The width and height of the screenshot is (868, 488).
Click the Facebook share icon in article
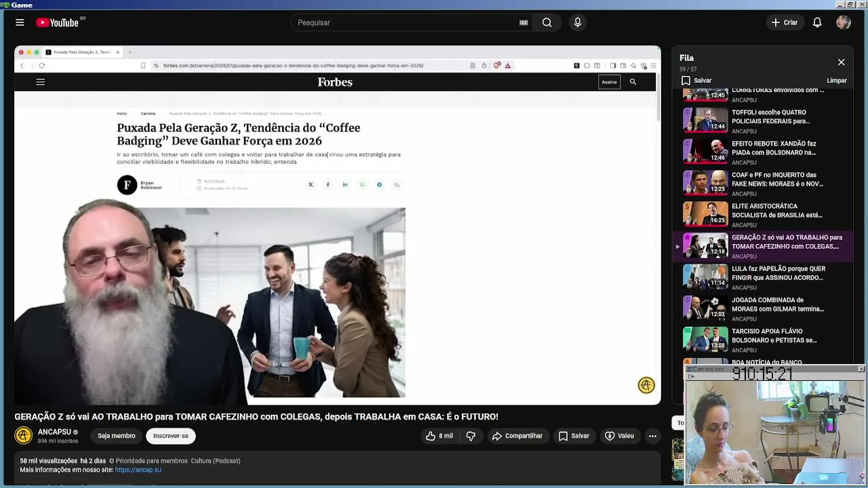[328, 184]
